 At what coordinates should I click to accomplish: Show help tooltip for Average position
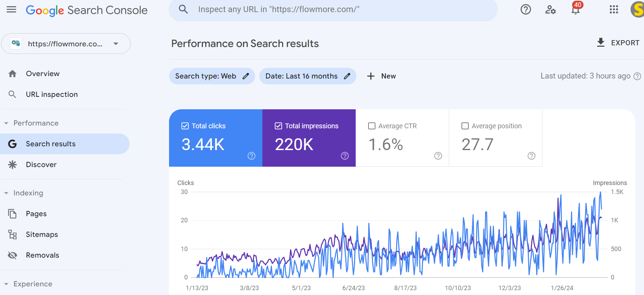point(531,156)
